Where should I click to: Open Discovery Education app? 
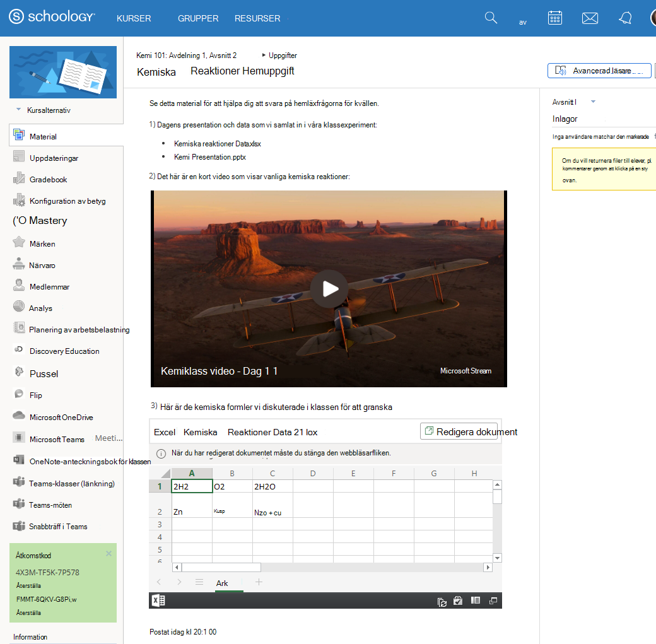point(64,351)
